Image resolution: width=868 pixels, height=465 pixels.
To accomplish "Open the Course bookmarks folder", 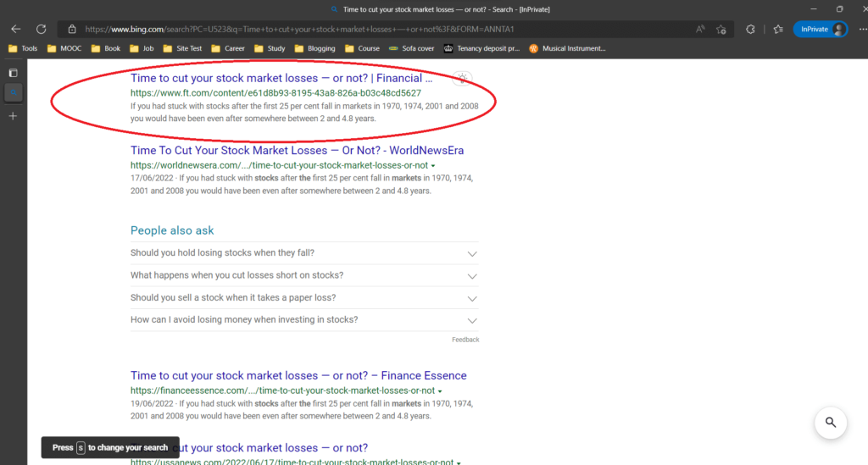I will pos(362,48).
